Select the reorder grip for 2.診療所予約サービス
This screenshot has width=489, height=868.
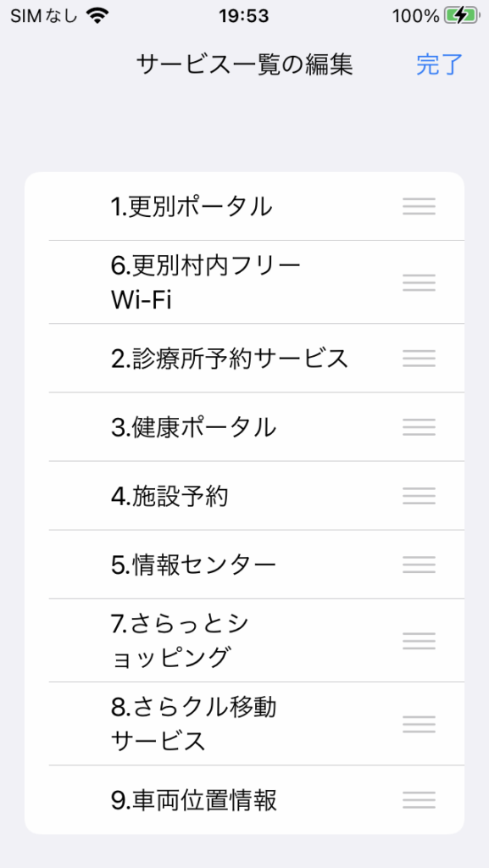tap(419, 359)
